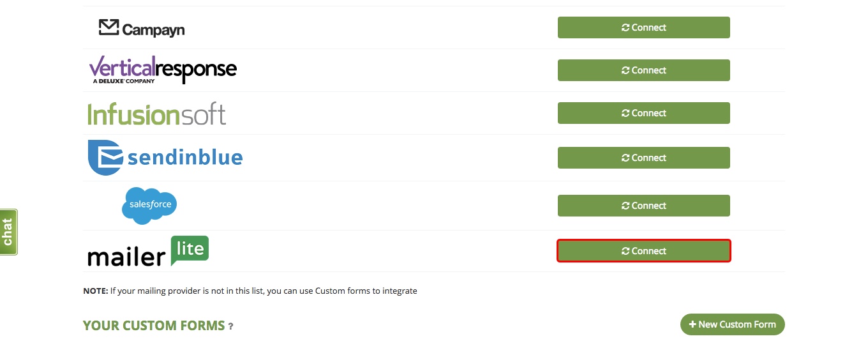Click the refresh icon in Campayn's Connect button
The image size is (868, 357).
coord(625,27)
